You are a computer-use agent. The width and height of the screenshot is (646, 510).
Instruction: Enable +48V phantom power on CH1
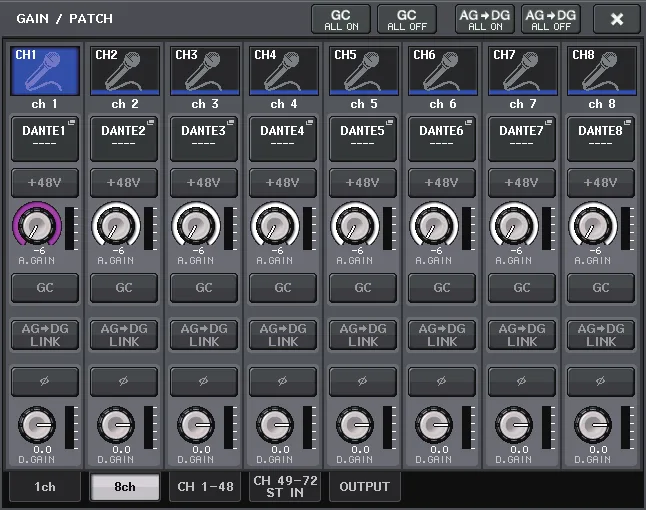click(45, 182)
